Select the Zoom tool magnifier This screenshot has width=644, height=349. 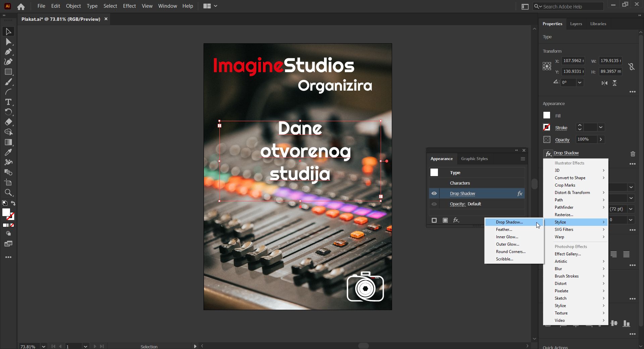(8, 193)
